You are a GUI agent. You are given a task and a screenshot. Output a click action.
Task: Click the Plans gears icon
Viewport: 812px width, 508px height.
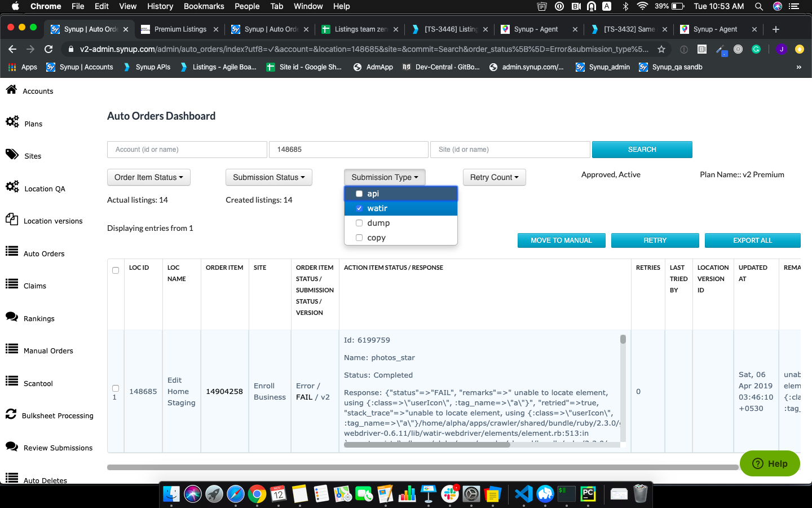coord(12,122)
